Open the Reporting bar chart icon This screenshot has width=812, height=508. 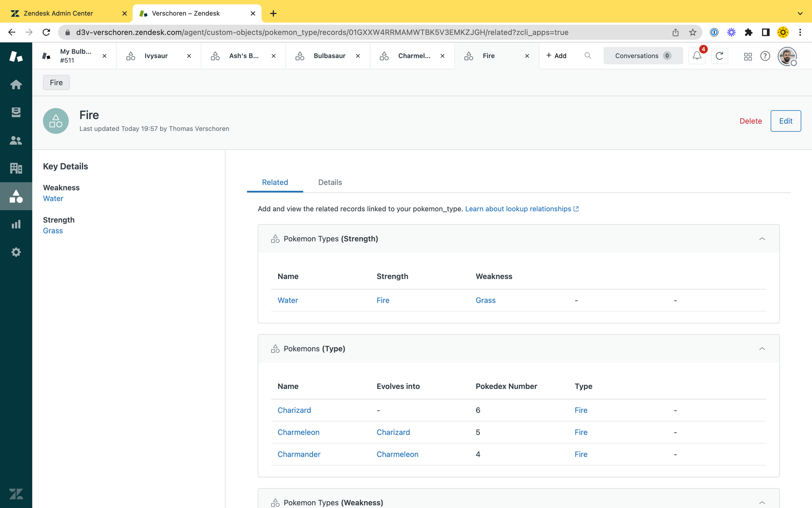[16, 224]
